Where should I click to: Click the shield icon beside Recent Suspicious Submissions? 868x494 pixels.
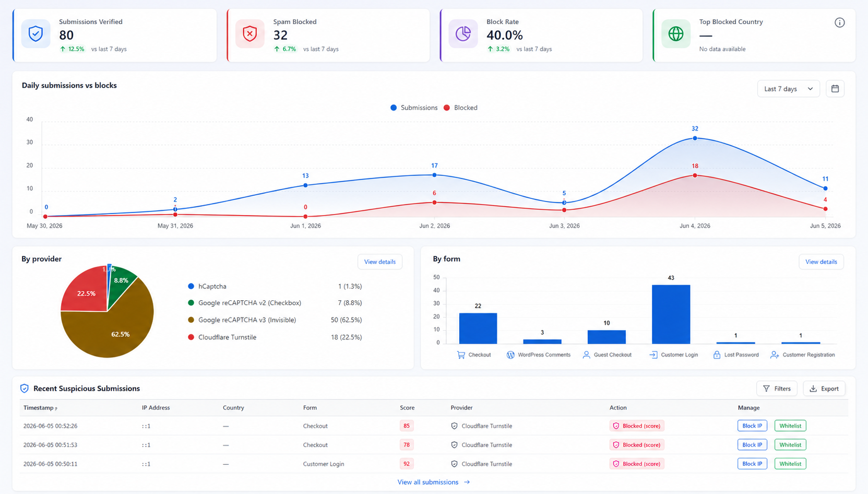pos(25,389)
